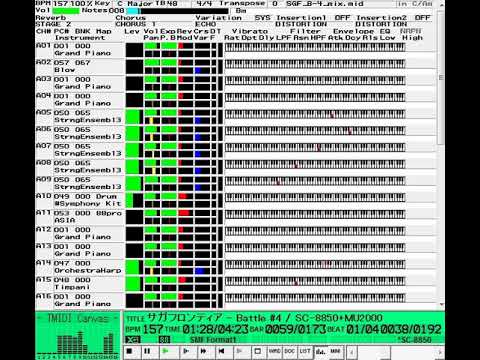Screen dimensions: 480x360
Task: Click the SYS label next to Variation
Action: [x=262, y=18]
